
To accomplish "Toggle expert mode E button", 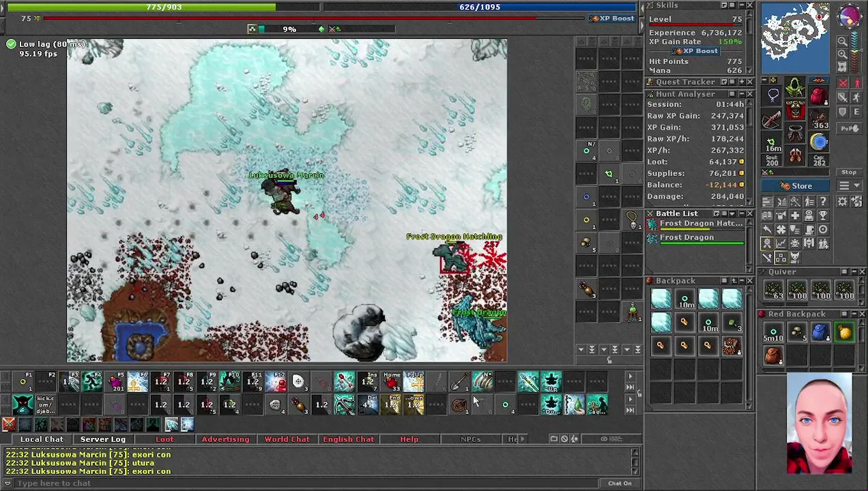I will click(856, 112).
